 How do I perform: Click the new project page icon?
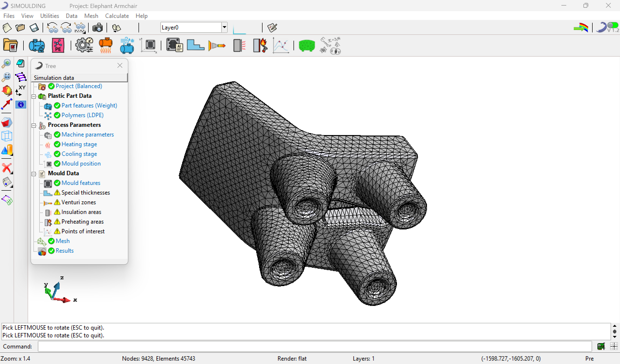[7, 28]
